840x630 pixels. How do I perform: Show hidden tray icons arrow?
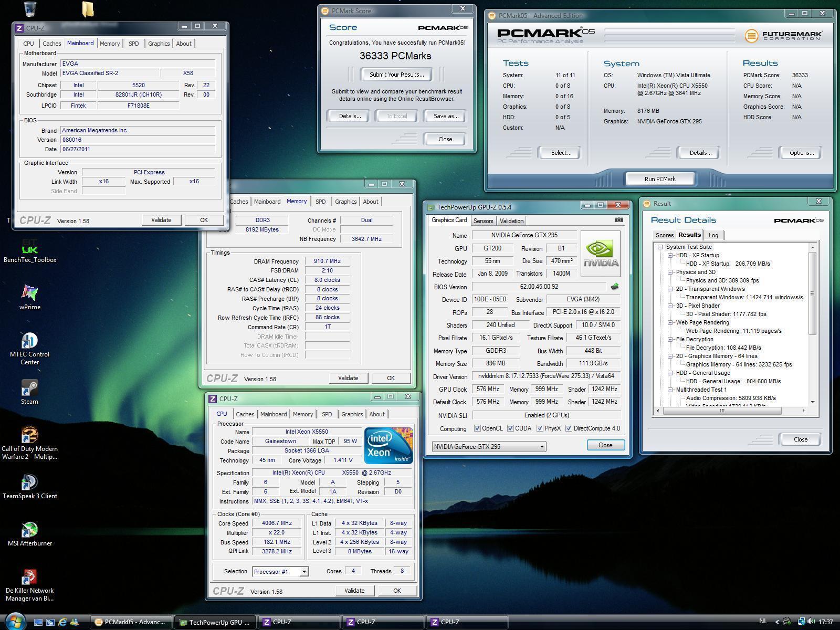click(x=777, y=622)
